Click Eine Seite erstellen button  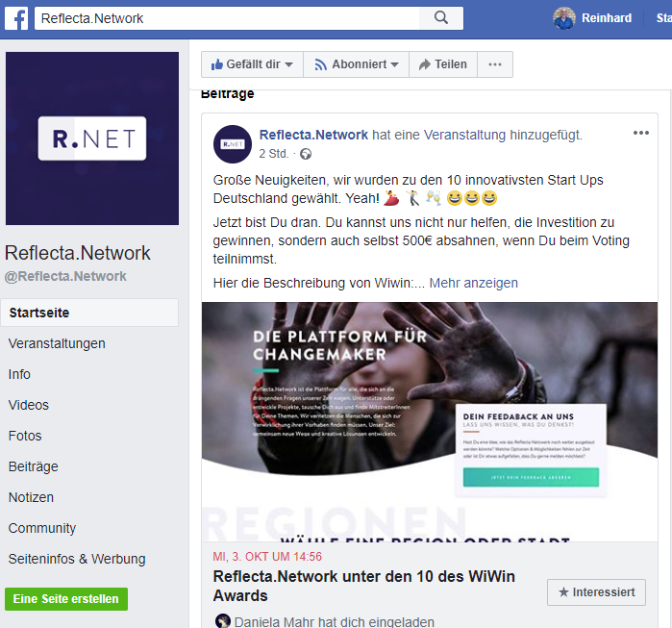click(66, 599)
